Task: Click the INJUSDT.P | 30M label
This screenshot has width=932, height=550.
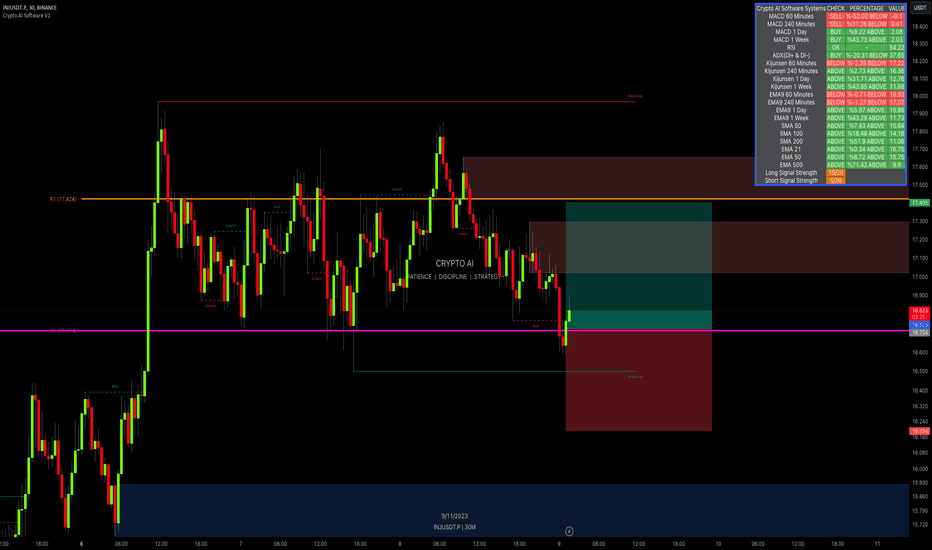Action: [x=455, y=527]
